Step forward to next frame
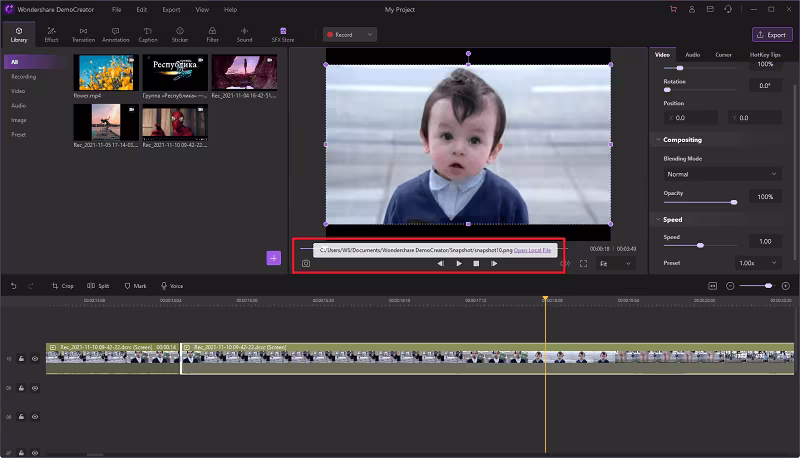 point(494,264)
